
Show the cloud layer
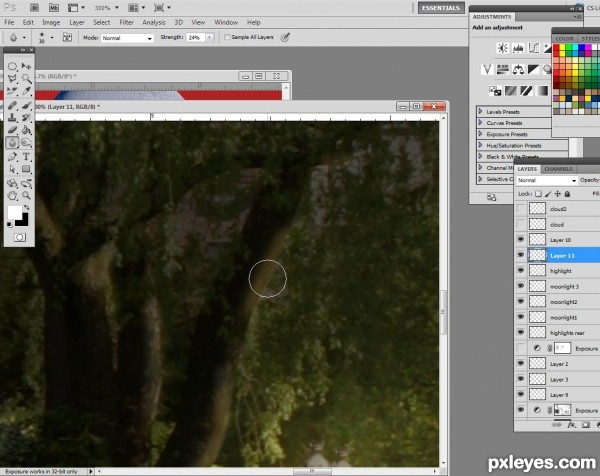pos(521,224)
